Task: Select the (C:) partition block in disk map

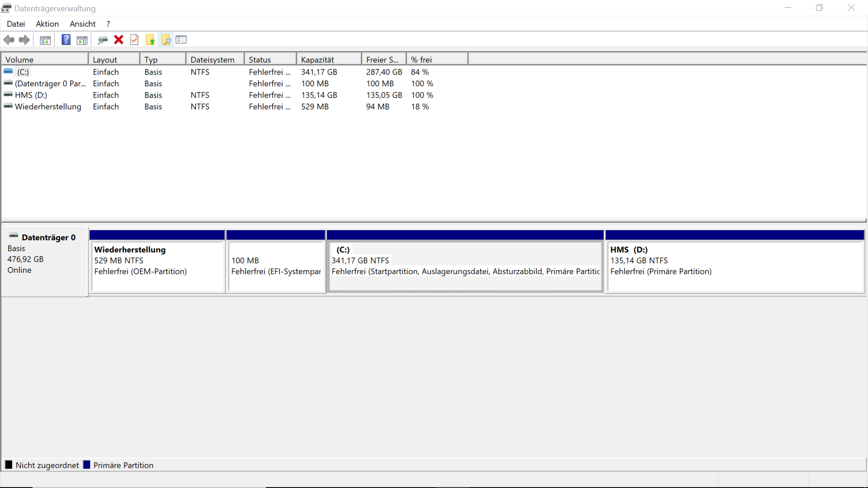Action: point(465,267)
